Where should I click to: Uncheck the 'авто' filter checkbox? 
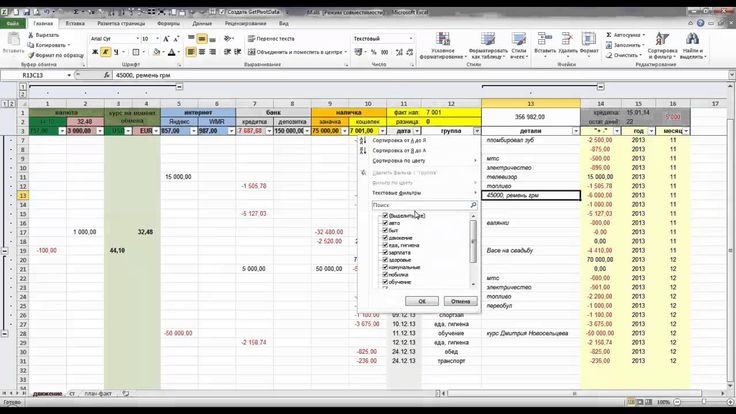(385, 225)
